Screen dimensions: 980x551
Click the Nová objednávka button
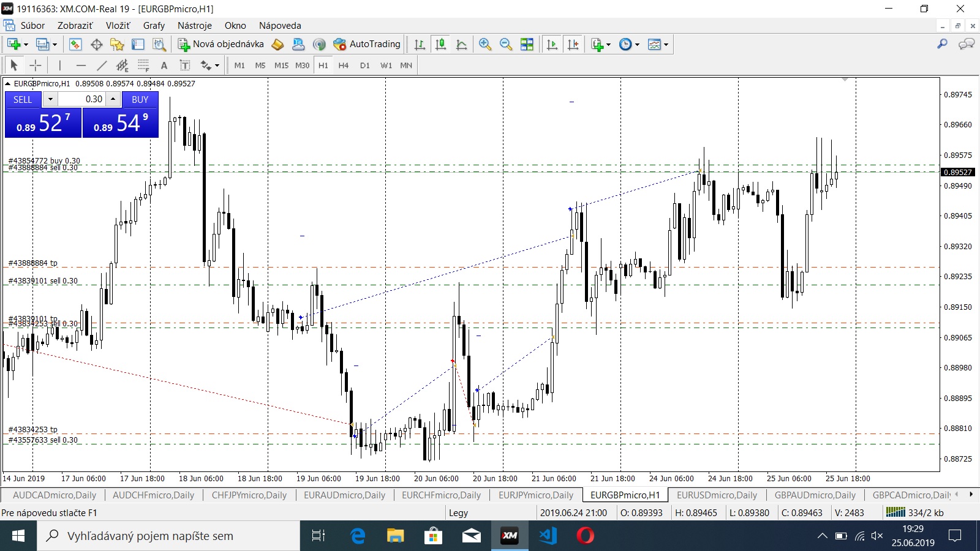pos(221,44)
